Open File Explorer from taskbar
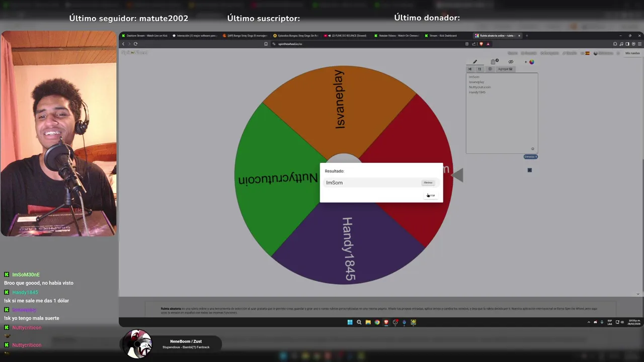644x362 pixels. coord(368,322)
